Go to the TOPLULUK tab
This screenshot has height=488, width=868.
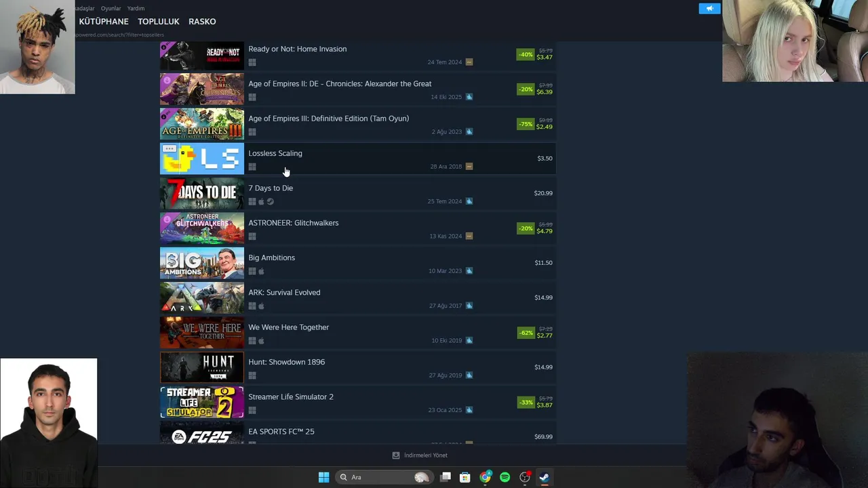click(159, 22)
